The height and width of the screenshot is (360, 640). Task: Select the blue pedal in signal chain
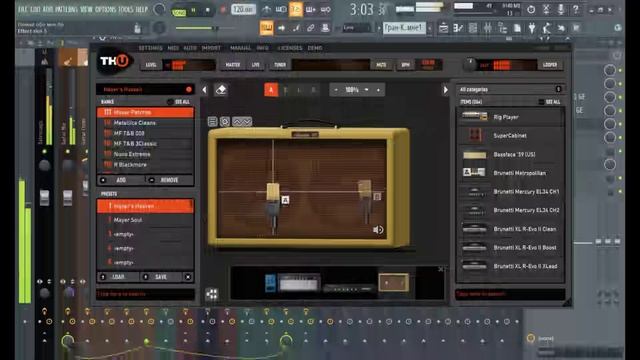(271, 283)
